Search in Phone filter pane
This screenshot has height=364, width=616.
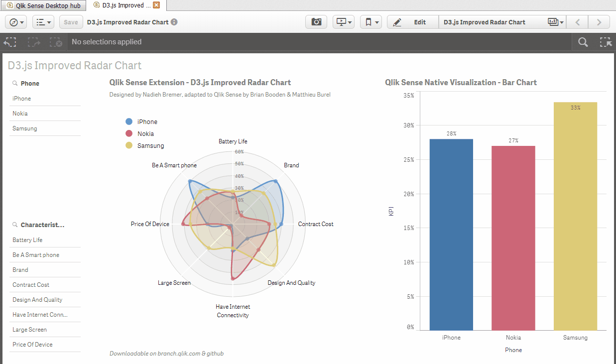tap(15, 83)
